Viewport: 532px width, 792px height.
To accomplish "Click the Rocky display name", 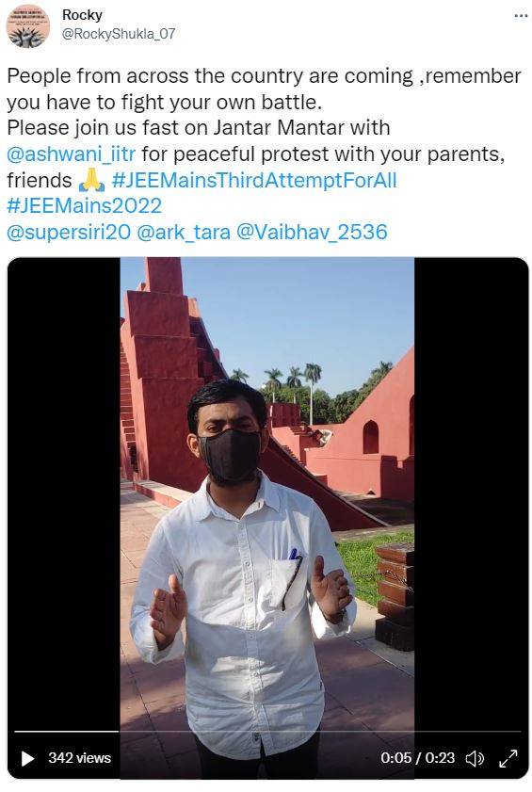I will pyautogui.click(x=82, y=15).
